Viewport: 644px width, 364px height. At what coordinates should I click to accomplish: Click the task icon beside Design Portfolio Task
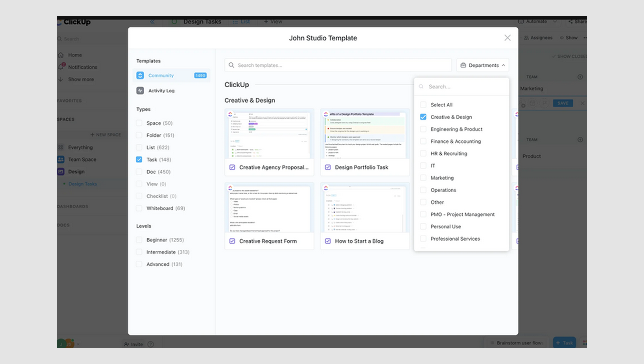(x=328, y=167)
